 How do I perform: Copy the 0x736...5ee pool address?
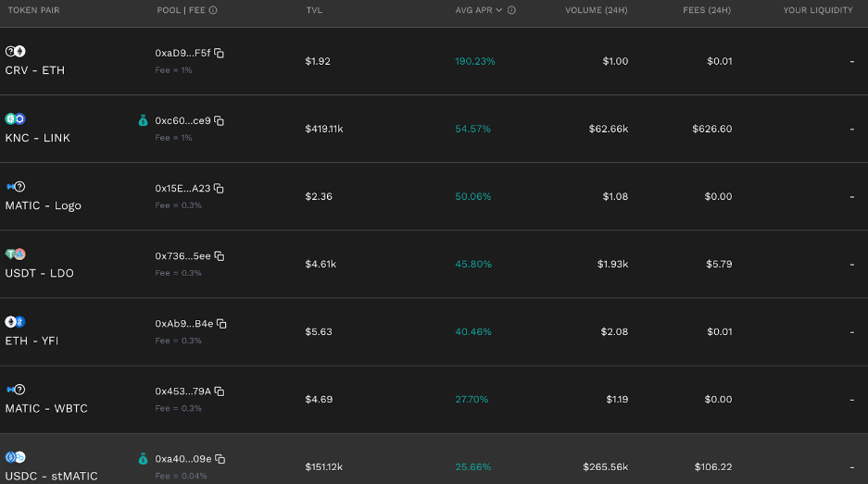click(220, 256)
